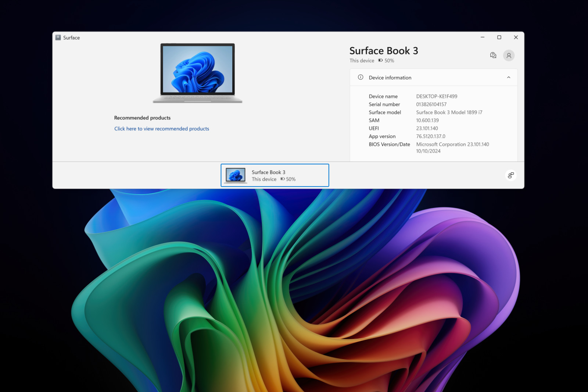The height and width of the screenshot is (392, 588).
Task: Click battery icon in bottom device card
Action: 283,179
